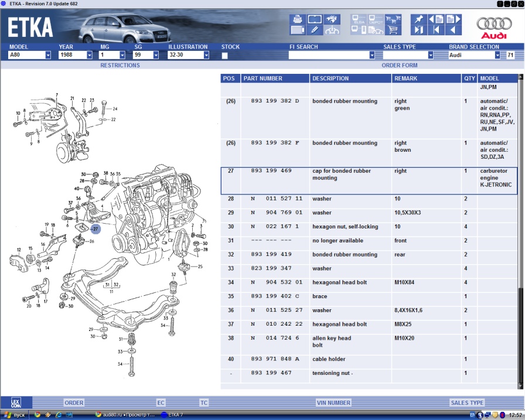The image size is (525, 420).
Task: Open Chrome from the quick launch bar
Action: click(37, 415)
